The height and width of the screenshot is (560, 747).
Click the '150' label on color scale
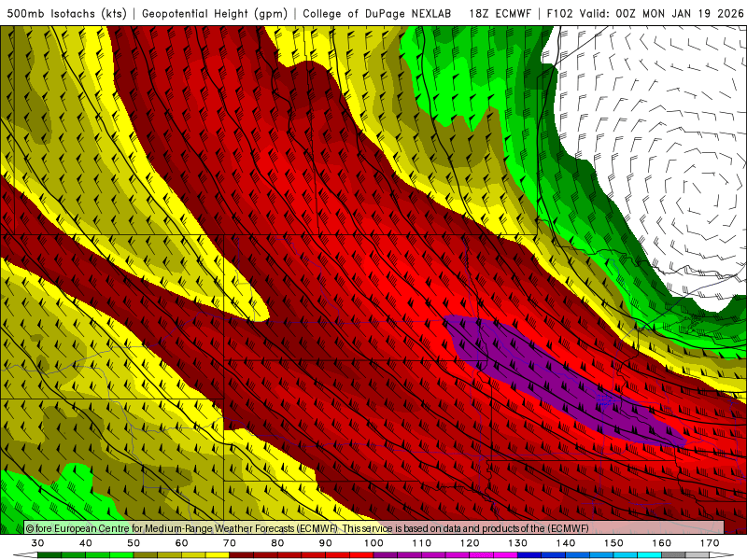(613, 543)
